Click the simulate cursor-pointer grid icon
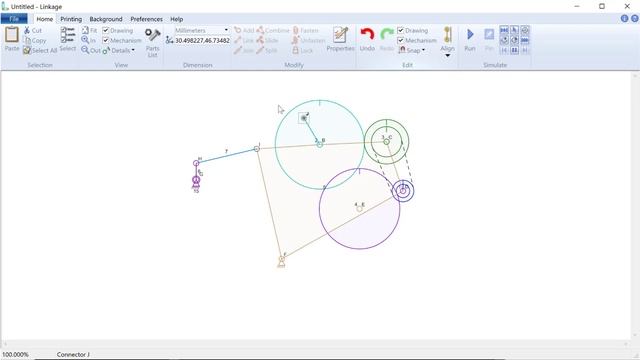This screenshot has height=360, width=640. [514, 30]
